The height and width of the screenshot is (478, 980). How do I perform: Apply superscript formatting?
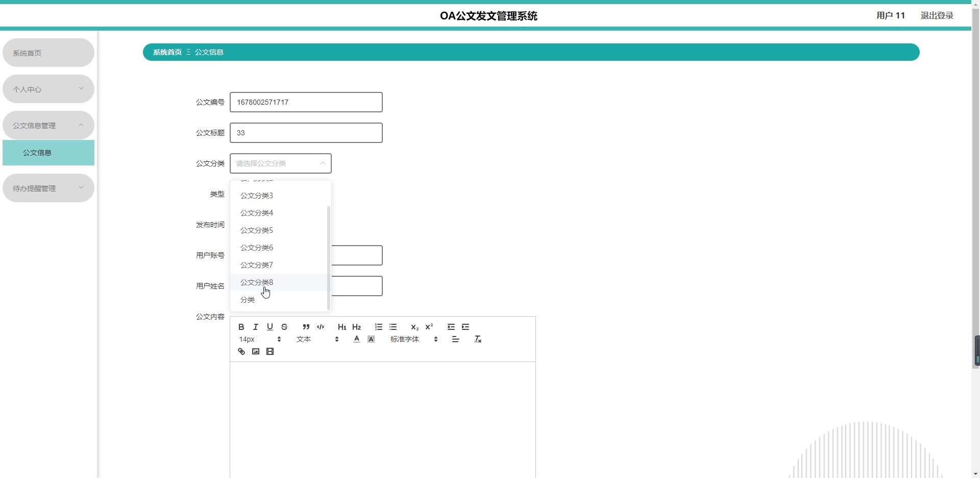[x=429, y=327]
